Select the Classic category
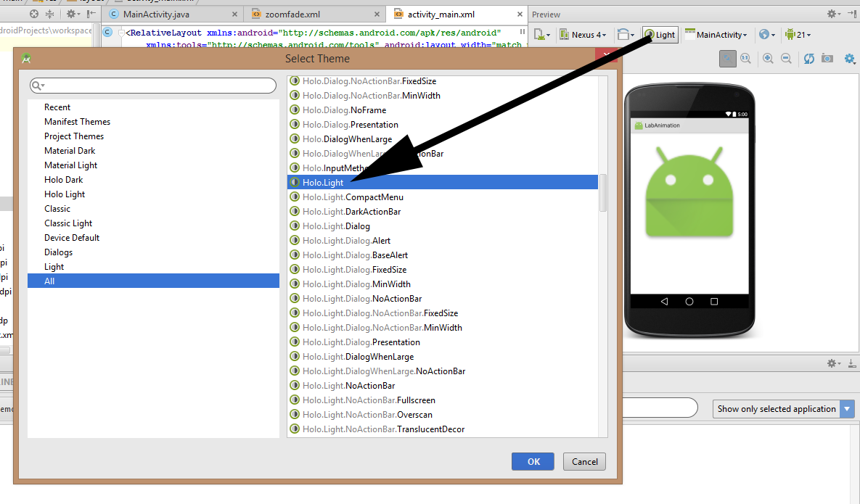Image resolution: width=860 pixels, height=504 pixels. [x=153, y=209]
